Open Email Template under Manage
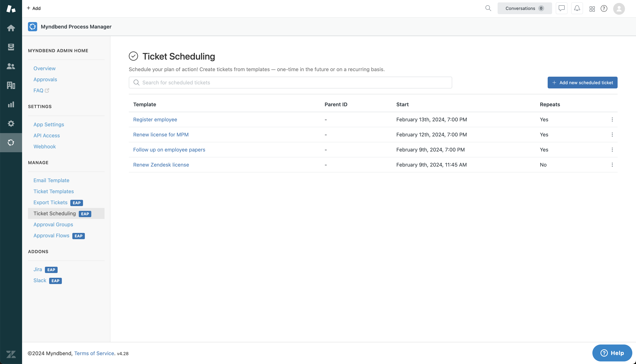636x364 pixels. [x=51, y=180]
